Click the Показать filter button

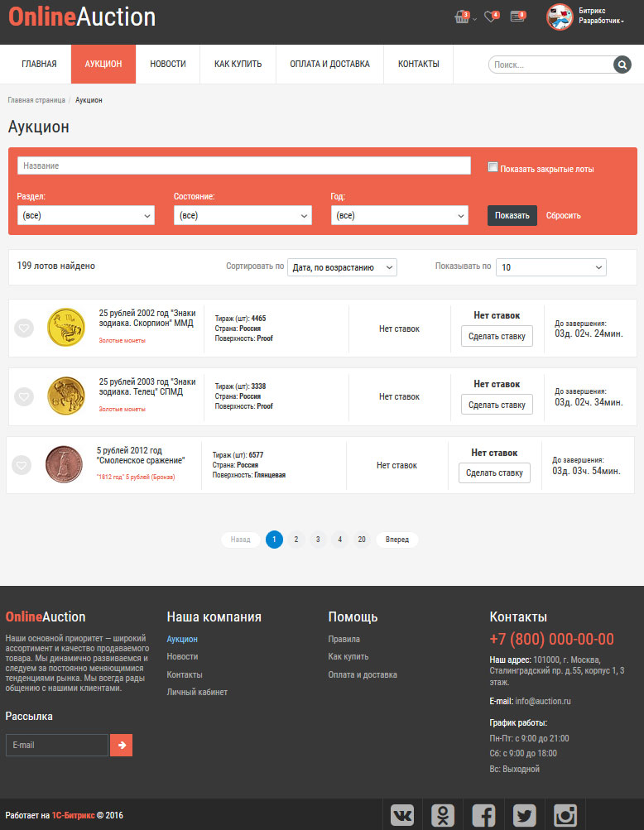512,215
